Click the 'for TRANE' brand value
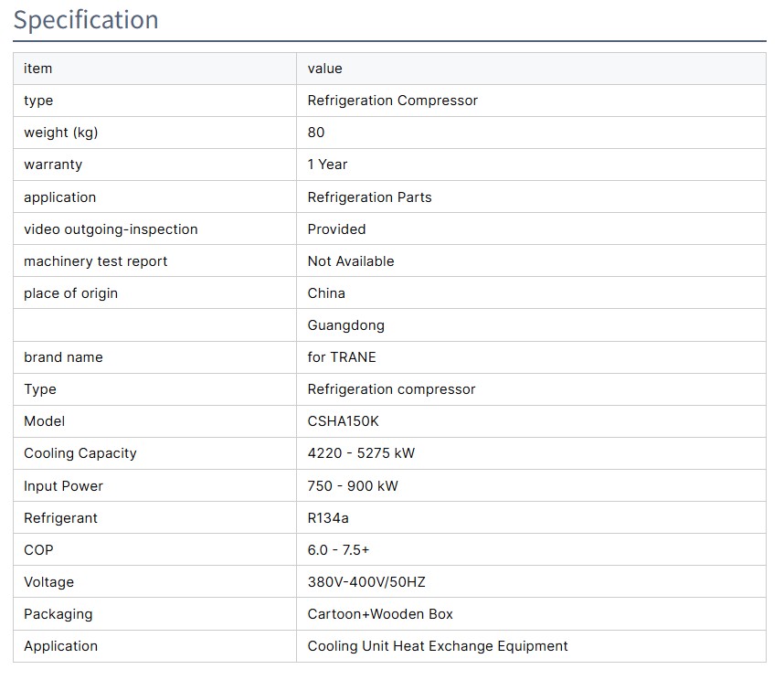 coord(342,357)
